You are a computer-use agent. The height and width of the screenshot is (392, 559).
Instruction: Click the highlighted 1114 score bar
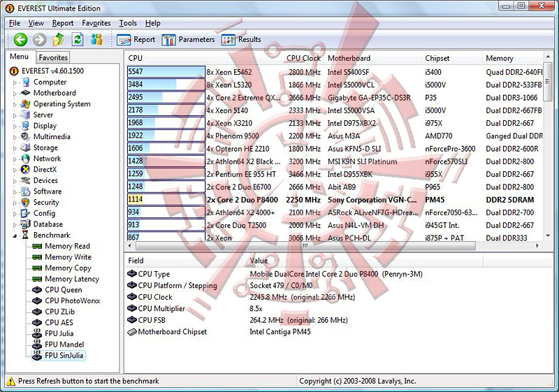[166, 199]
